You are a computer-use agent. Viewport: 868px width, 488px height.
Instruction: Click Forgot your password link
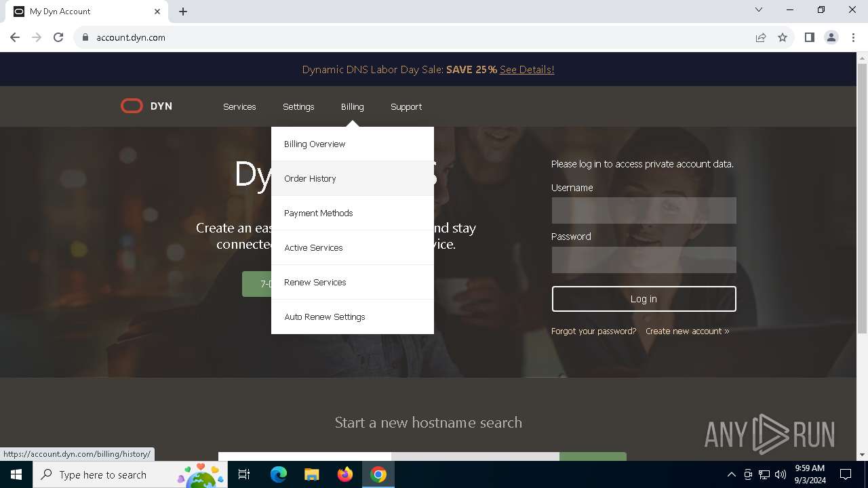[593, 331]
